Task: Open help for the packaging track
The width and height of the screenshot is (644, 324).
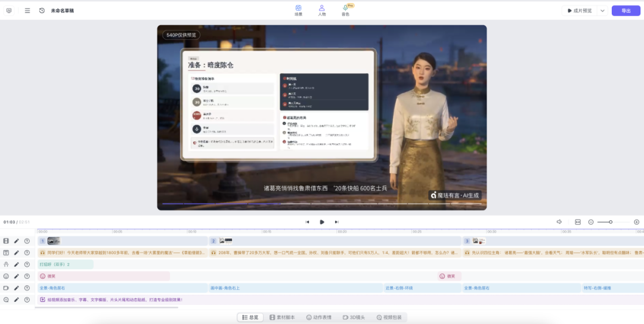Action: [x=27, y=300]
